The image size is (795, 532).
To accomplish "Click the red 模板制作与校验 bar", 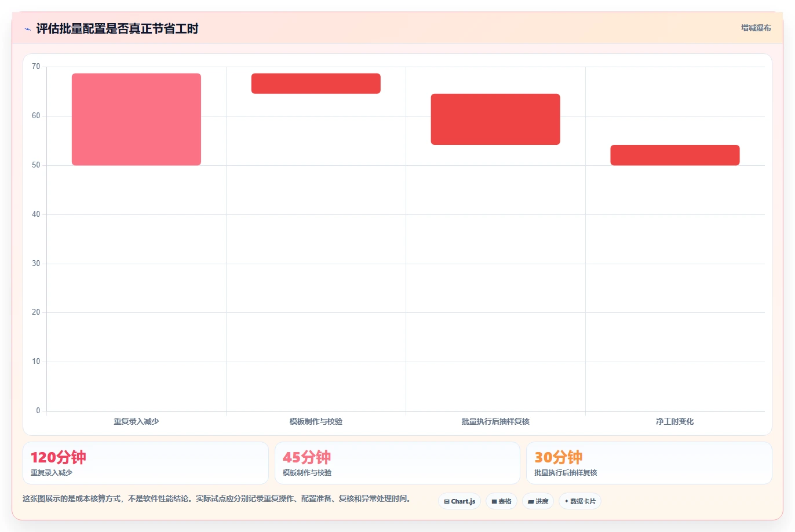I will [316, 83].
